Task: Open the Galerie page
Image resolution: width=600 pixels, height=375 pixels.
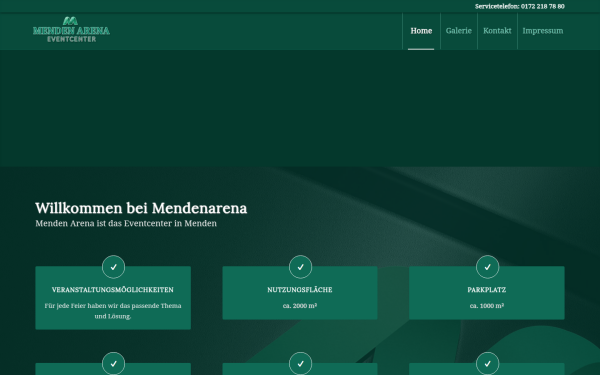Action: point(458,31)
